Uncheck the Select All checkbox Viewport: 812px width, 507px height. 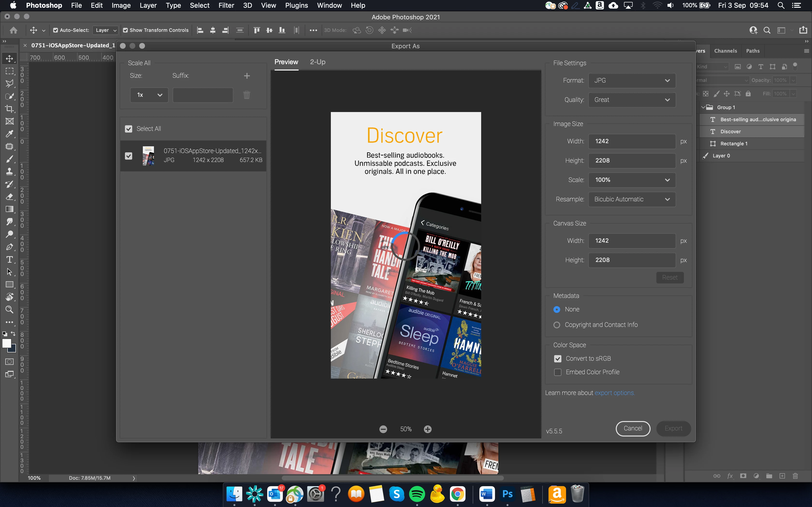(x=129, y=129)
